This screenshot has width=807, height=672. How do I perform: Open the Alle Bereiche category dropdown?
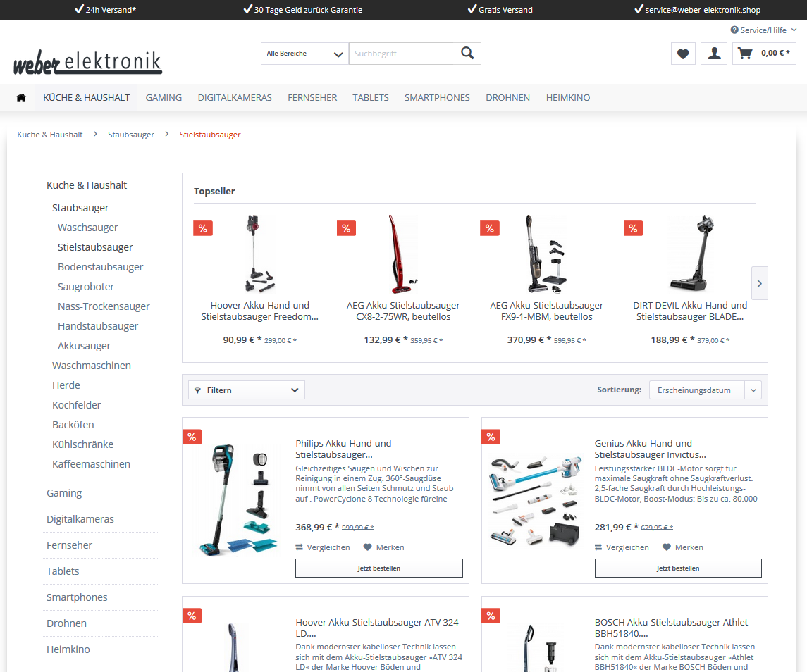click(304, 54)
